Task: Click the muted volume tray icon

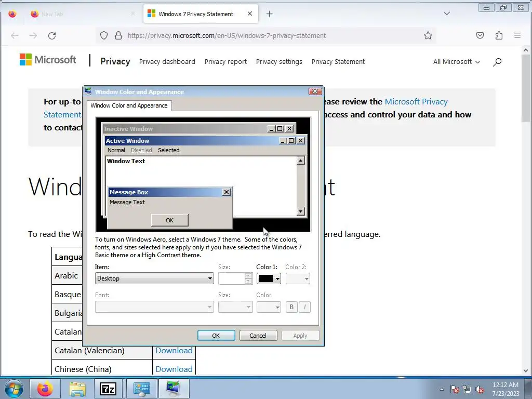Action: [480, 389]
